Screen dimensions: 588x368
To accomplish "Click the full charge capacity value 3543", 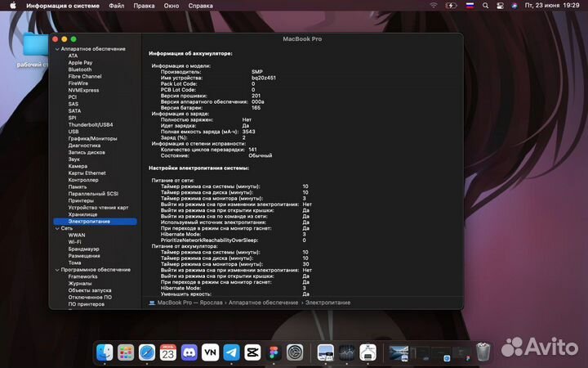I will 248,132.
